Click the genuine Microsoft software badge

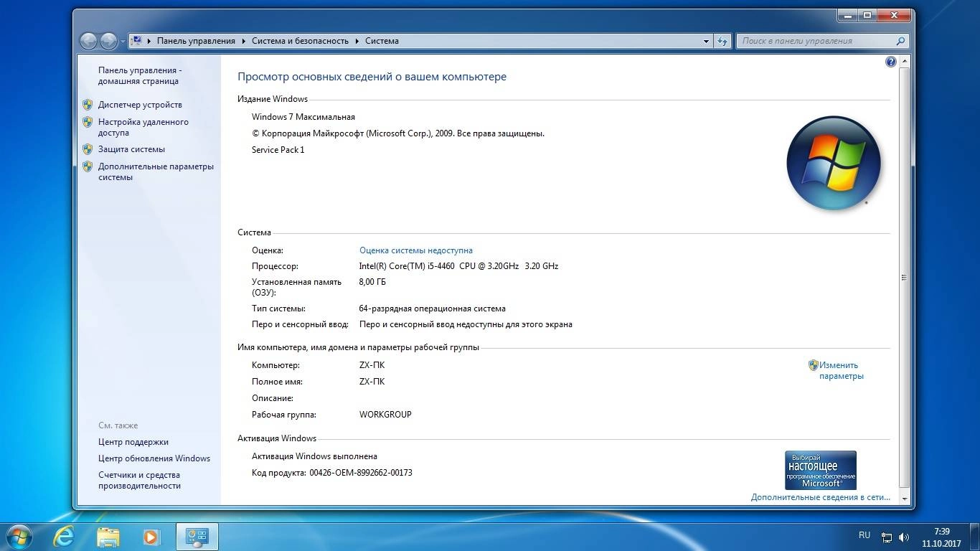pos(821,470)
